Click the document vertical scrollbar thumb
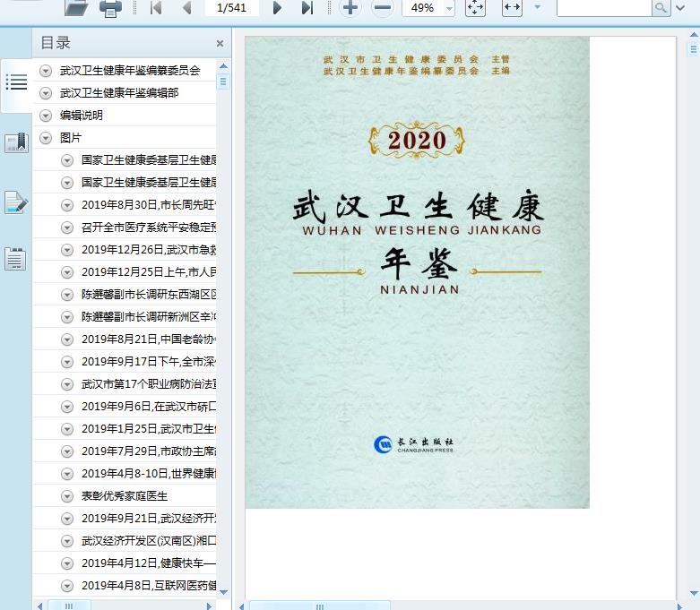700x610 pixels. (694, 48)
